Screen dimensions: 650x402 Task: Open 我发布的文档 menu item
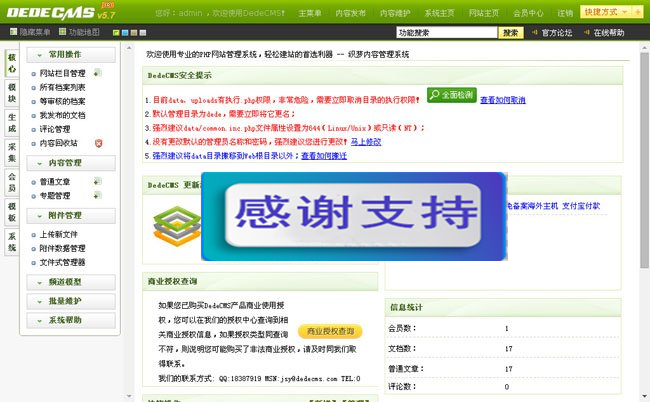[62, 115]
